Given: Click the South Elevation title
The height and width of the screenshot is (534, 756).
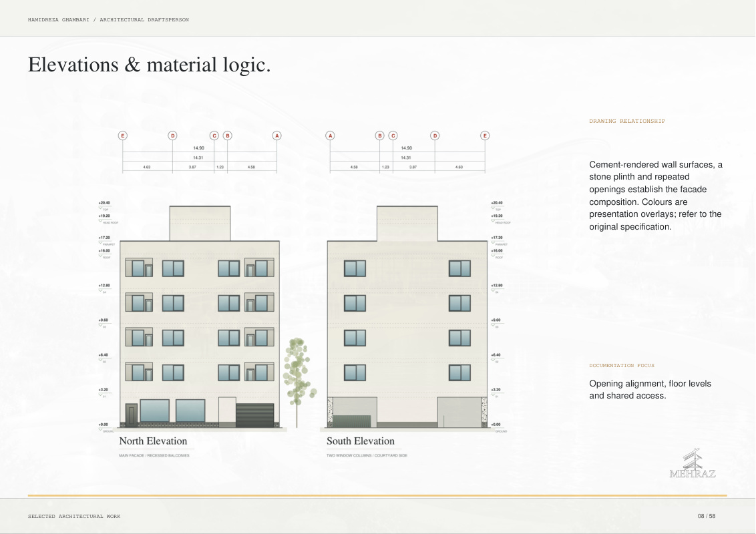Looking at the screenshot, I should click(x=360, y=441).
